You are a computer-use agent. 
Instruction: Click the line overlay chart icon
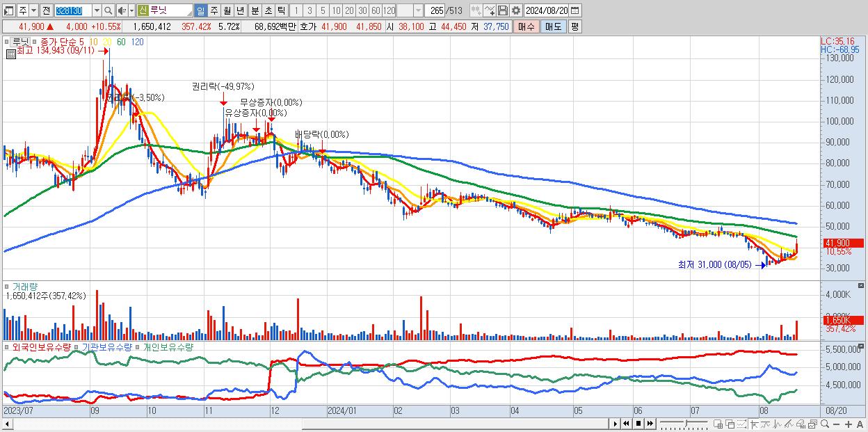tap(766, 424)
